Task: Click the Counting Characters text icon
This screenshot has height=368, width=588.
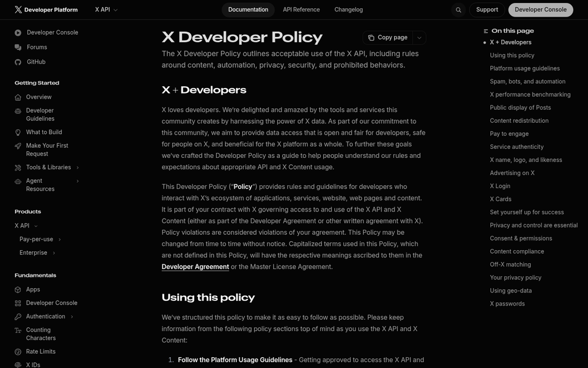Action: 18,330
